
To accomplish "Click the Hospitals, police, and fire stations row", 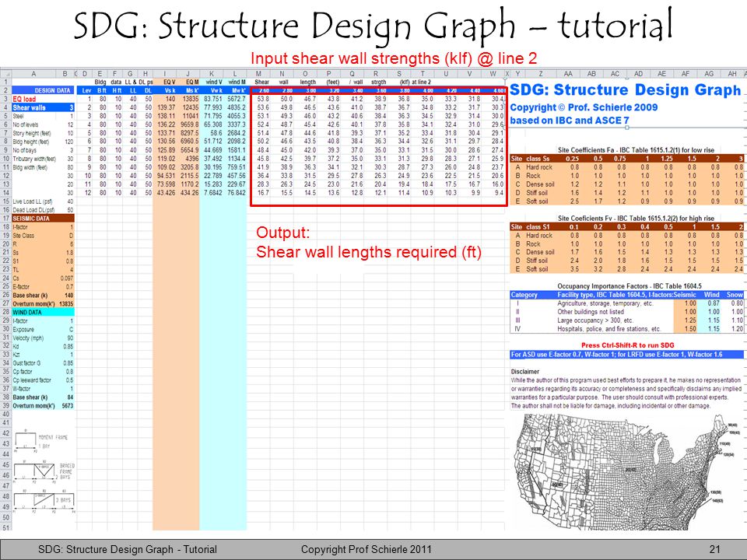I will 626,329.
